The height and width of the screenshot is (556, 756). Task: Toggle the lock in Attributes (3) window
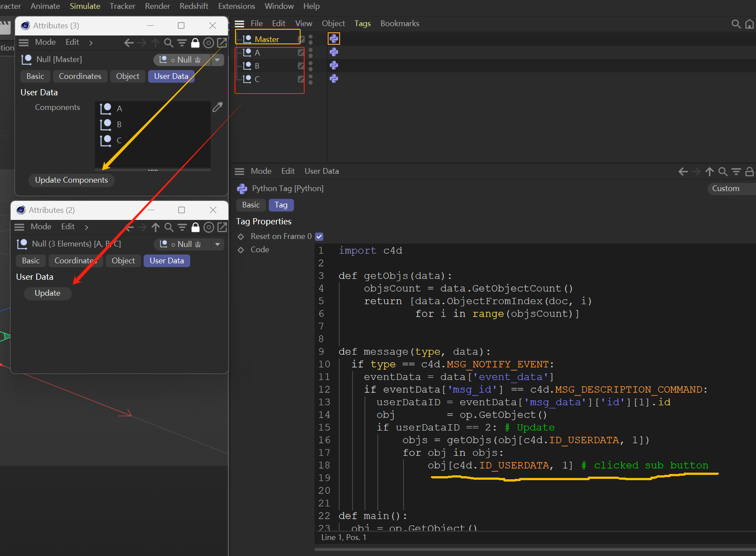[195, 43]
